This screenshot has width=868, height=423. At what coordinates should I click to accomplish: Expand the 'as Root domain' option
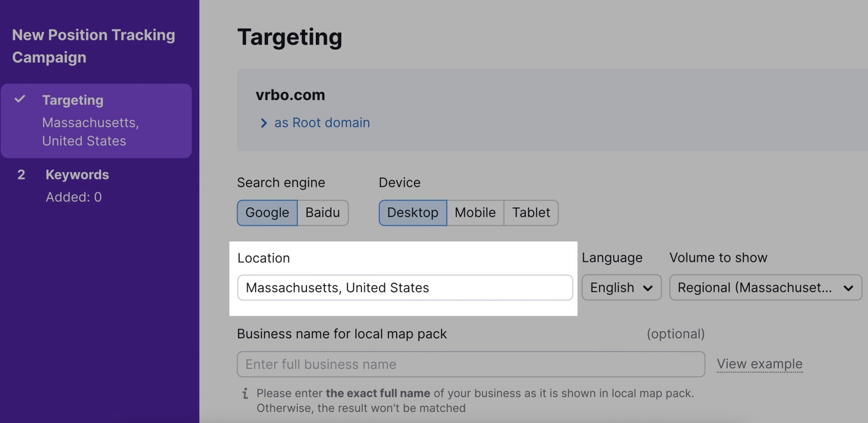tap(322, 123)
